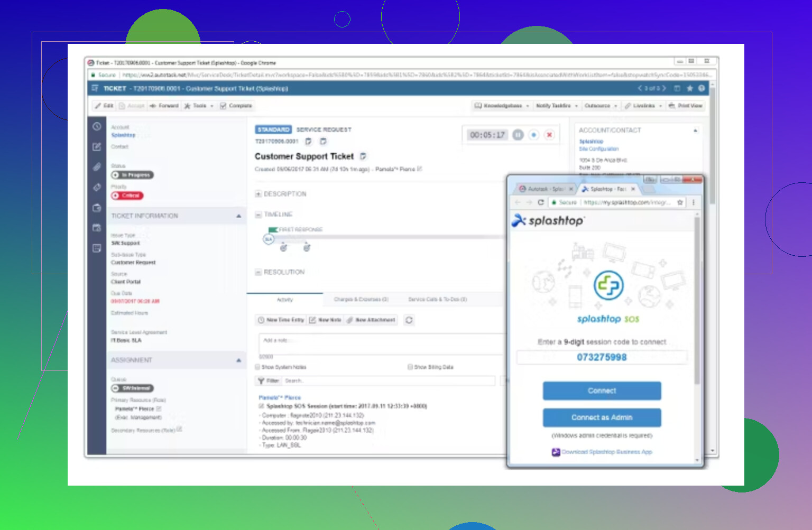Viewport: 812px width, 530px height.
Task: Switch to the Service Calls & To-Dos tab
Action: [x=437, y=300]
